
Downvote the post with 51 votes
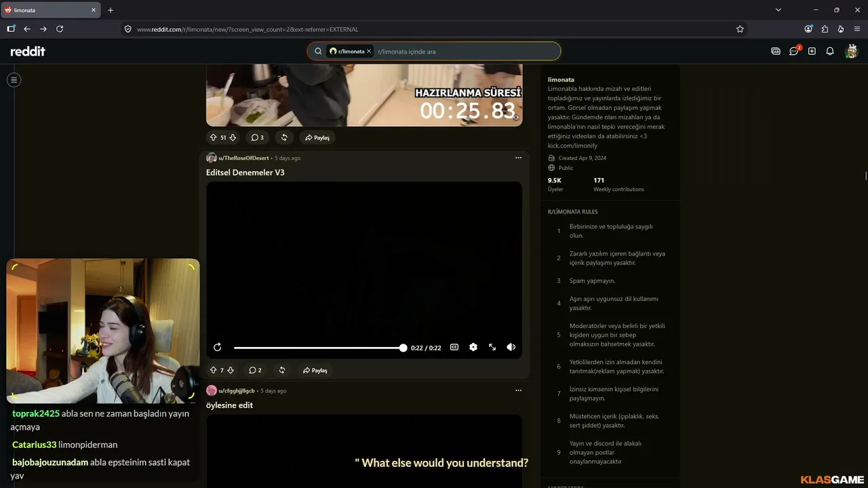(233, 138)
